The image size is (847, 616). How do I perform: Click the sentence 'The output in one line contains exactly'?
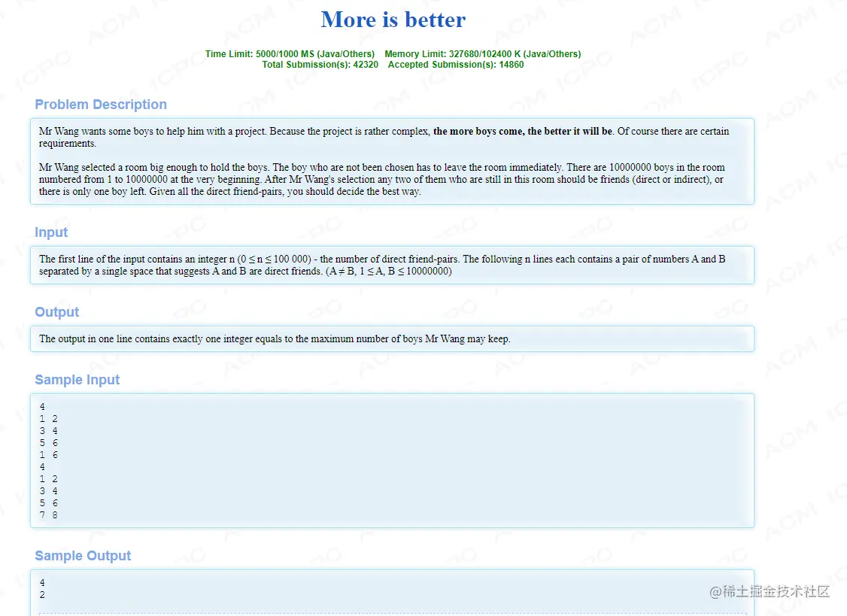pos(275,338)
